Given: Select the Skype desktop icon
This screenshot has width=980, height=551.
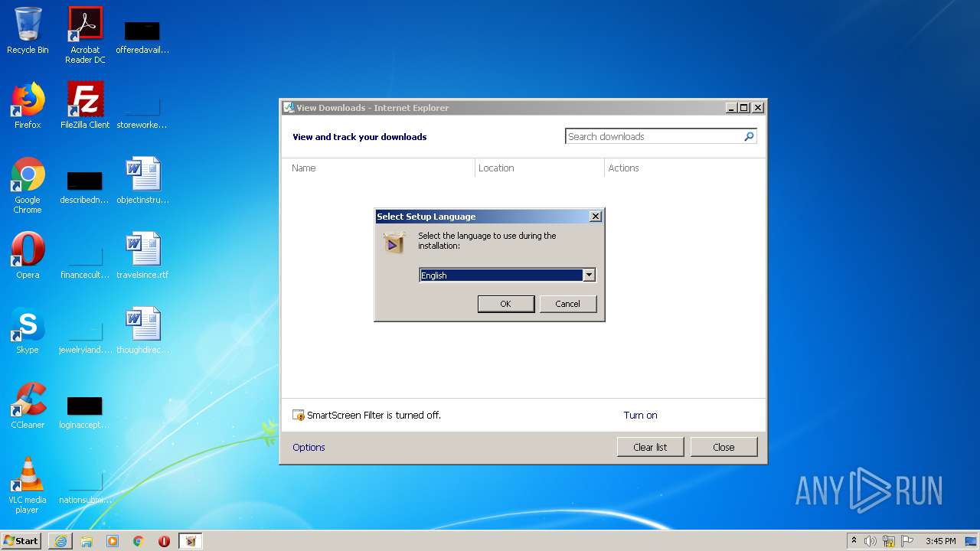Looking at the screenshot, I should [28, 331].
